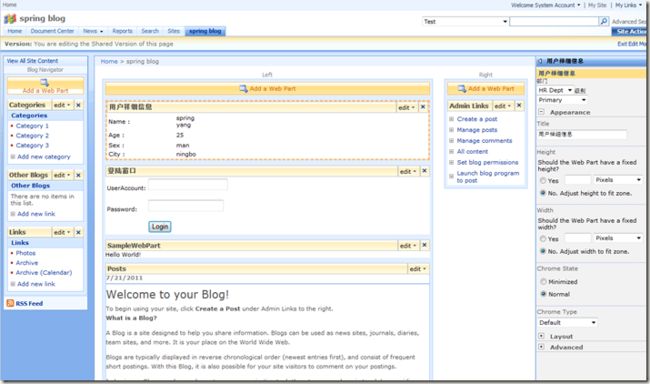
Task: Click the spring blog site logo icon
Action: coord(10,19)
